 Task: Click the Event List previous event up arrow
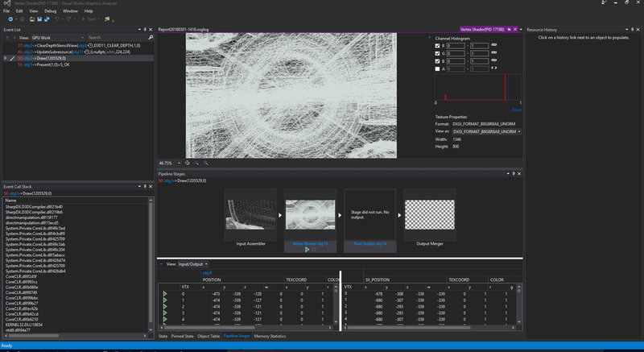[x=7, y=37]
